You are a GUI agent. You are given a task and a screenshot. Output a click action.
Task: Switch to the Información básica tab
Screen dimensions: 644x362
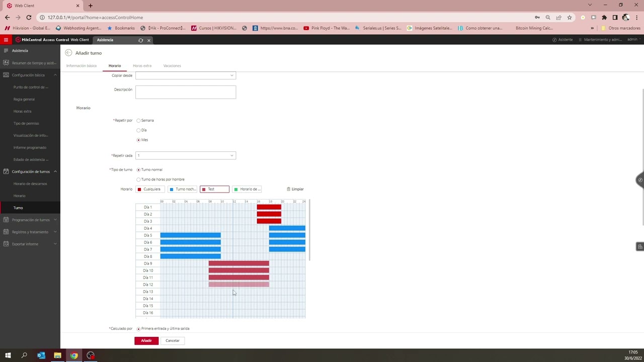(x=81, y=66)
